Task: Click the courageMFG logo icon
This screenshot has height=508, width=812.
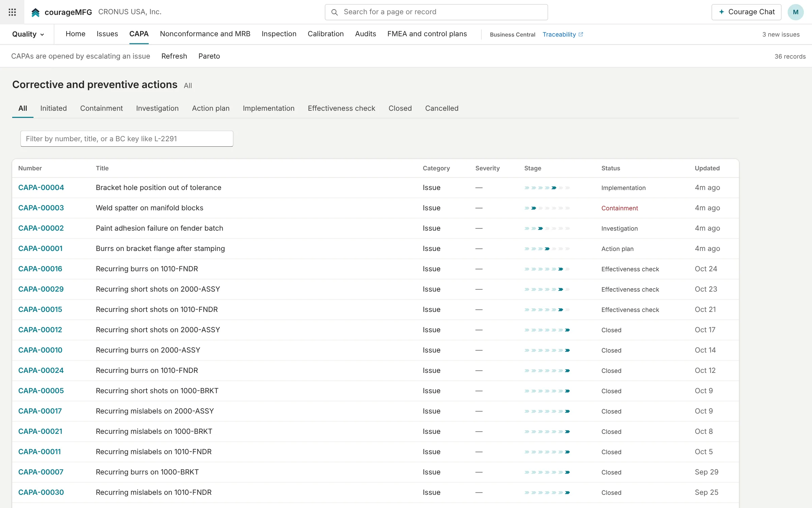Action: (x=35, y=13)
